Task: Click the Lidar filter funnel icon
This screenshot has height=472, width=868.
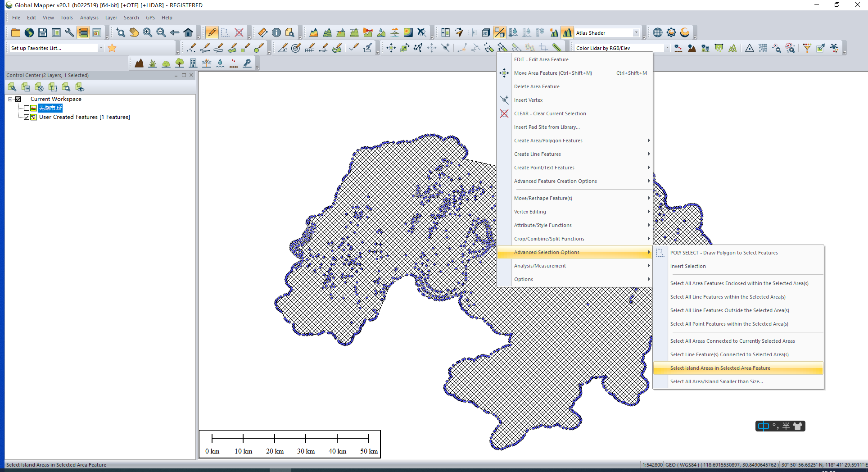Action: (807, 48)
